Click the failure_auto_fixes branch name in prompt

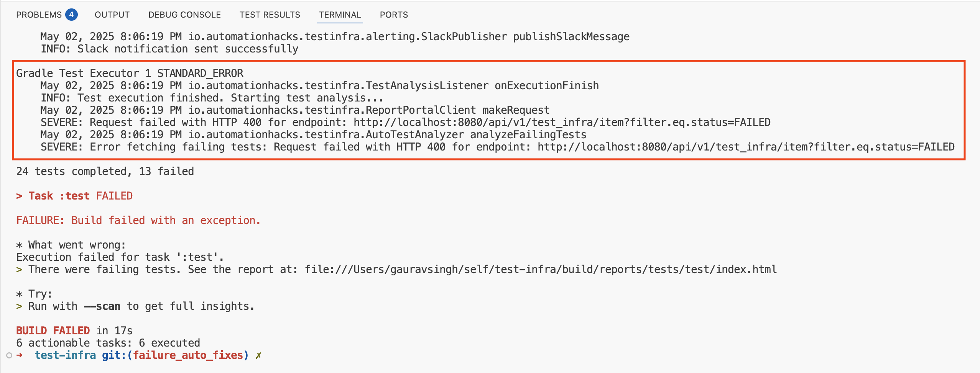(188, 355)
